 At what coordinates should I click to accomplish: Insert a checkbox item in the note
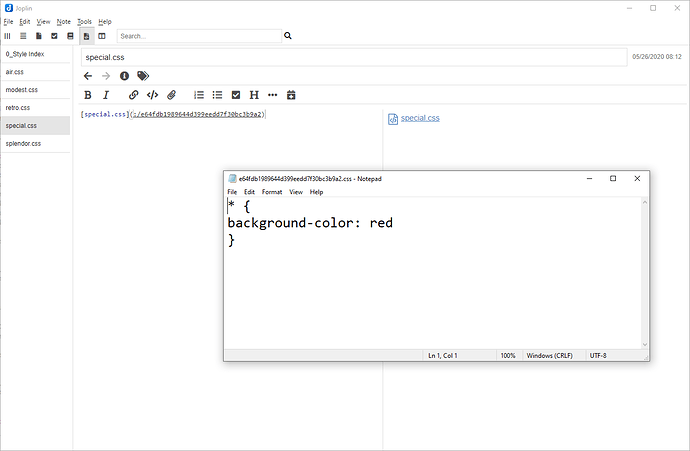pyautogui.click(x=236, y=95)
